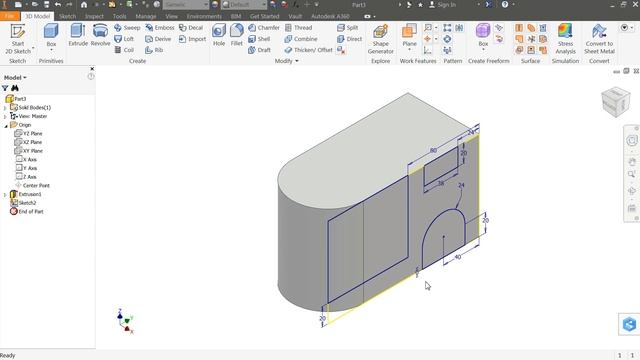Select XZ Plane in browser

tap(28, 142)
